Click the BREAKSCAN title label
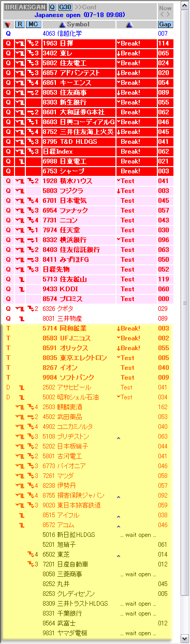The image size is (190, 644). click(x=25, y=7)
